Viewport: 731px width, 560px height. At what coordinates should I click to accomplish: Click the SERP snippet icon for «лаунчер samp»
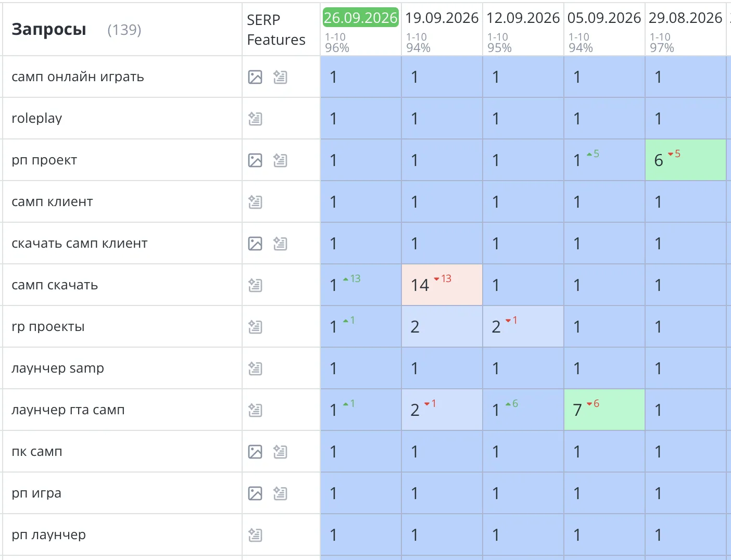click(x=255, y=368)
